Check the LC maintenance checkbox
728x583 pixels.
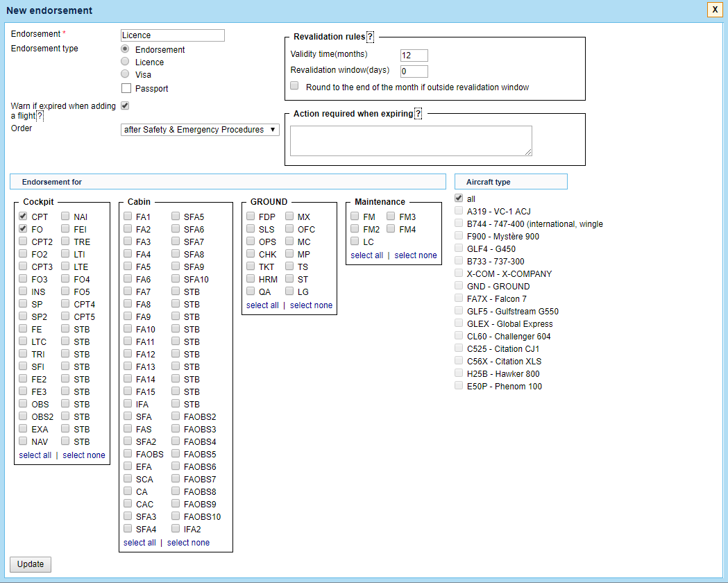click(x=355, y=242)
